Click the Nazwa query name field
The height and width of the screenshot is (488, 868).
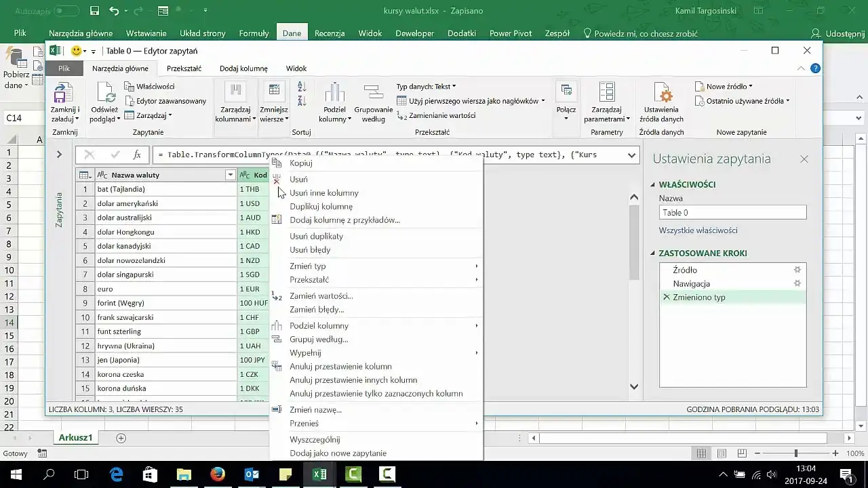[x=732, y=213]
